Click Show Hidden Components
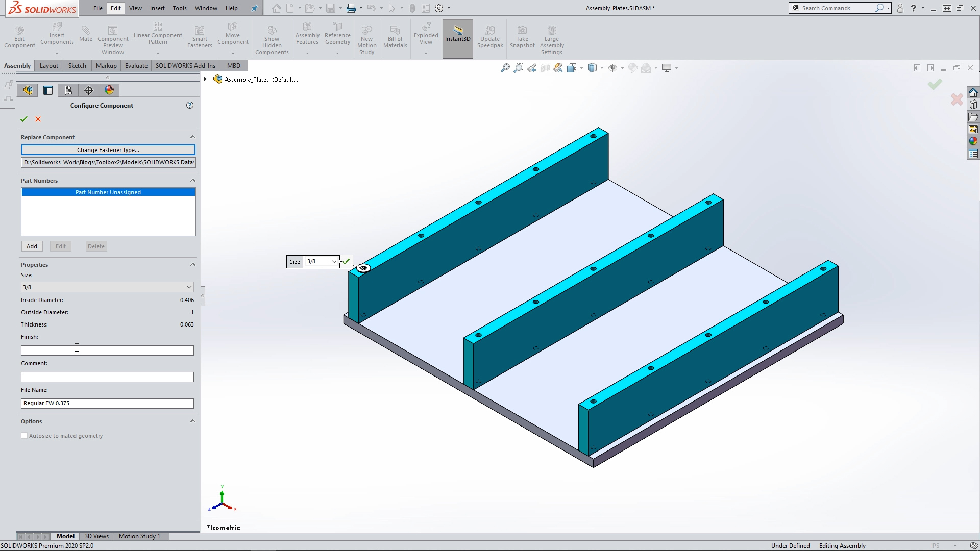Image resolution: width=980 pixels, height=551 pixels. coord(272,39)
